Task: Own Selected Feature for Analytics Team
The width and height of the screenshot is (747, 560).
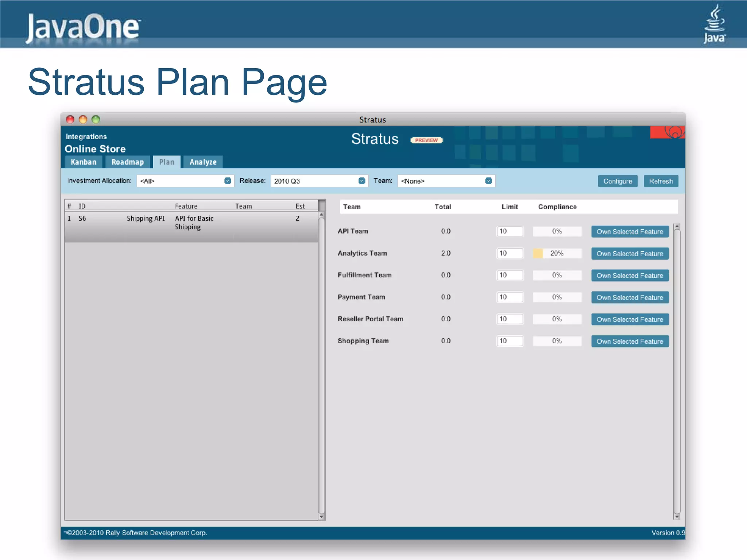Action: coord(630,254)
